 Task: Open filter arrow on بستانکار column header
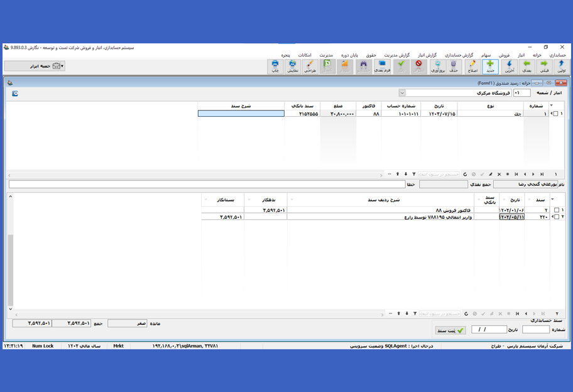point(206,200)
